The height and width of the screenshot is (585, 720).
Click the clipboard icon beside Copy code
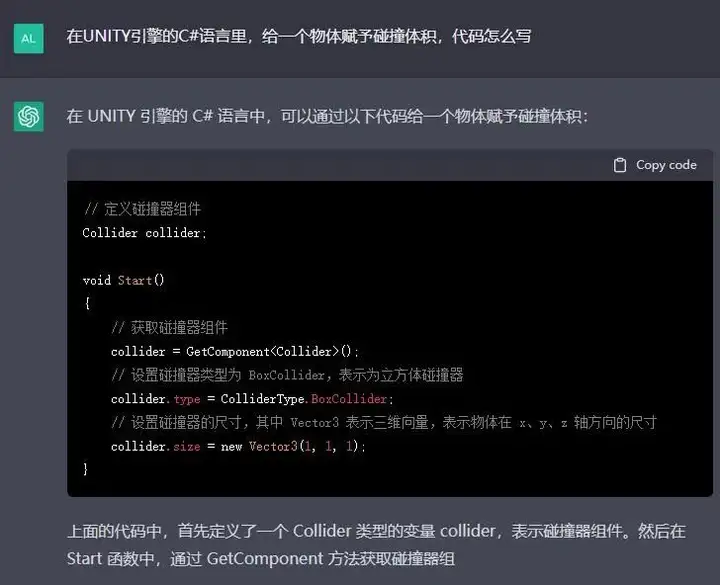pos(619,165)
